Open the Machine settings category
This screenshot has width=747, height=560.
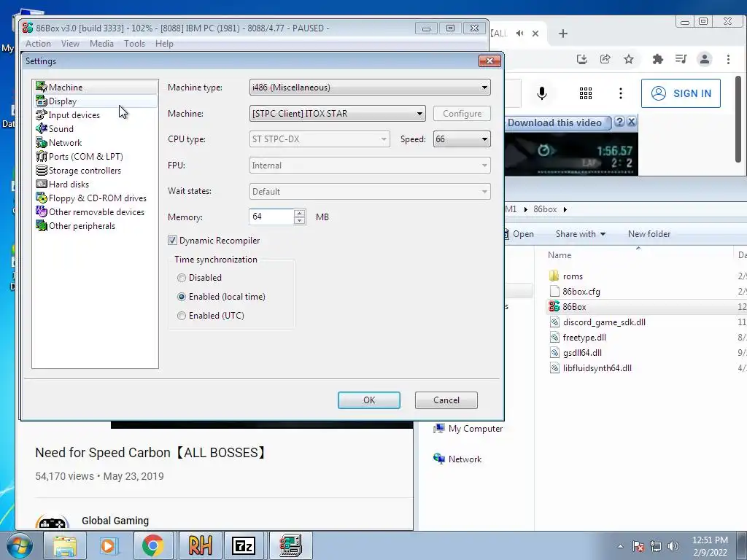(65, 87)
